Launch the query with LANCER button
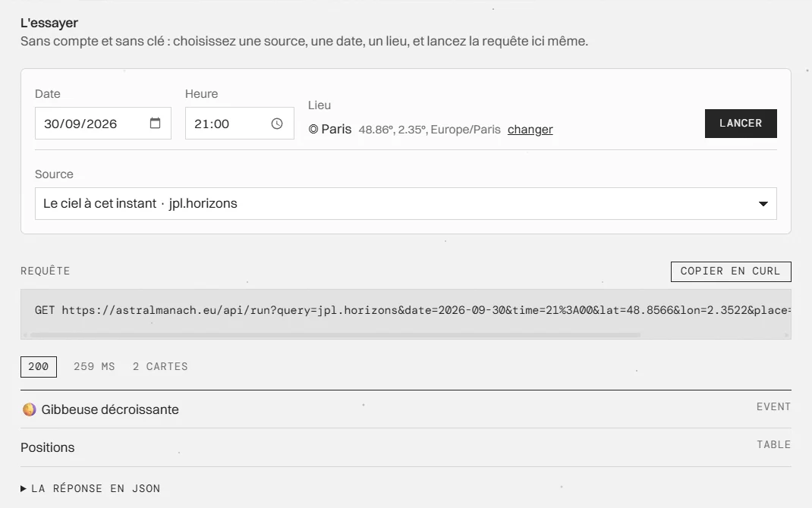This screenshot has height=508, width=812. point(741,123)
